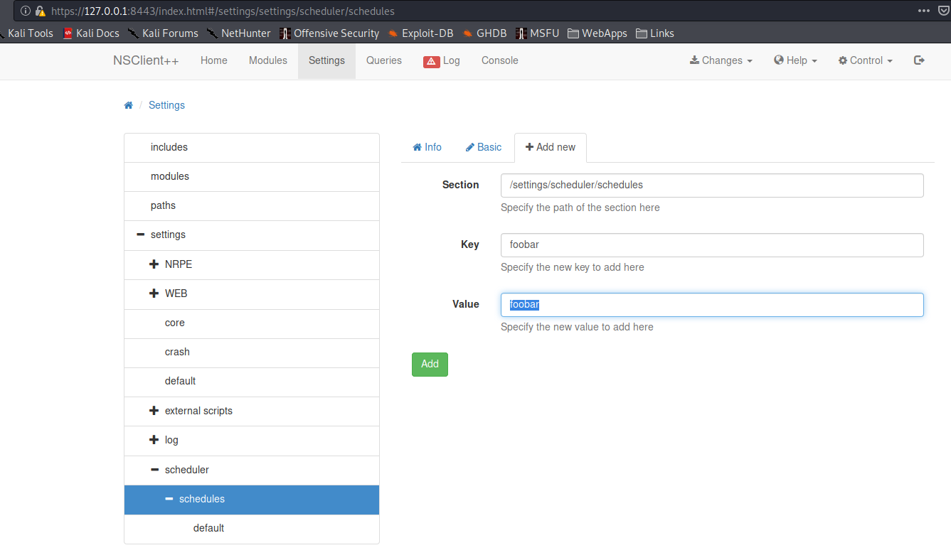Viewport: 951px width, 560px height.
Task: Click the home icon in the breadcrumb
Action: (129, 104)
